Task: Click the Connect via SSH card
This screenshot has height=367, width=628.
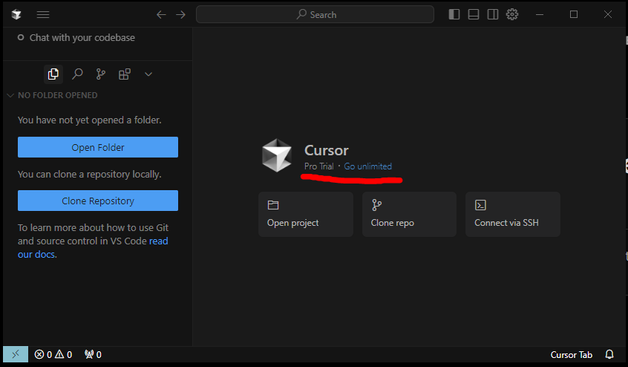Action: (x=513, y=214)
